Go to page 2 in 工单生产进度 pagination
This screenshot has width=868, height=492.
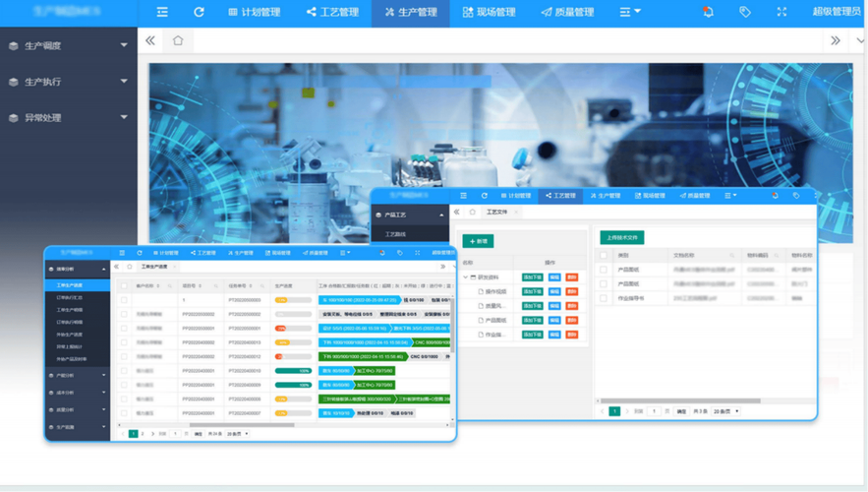point(143,434)
